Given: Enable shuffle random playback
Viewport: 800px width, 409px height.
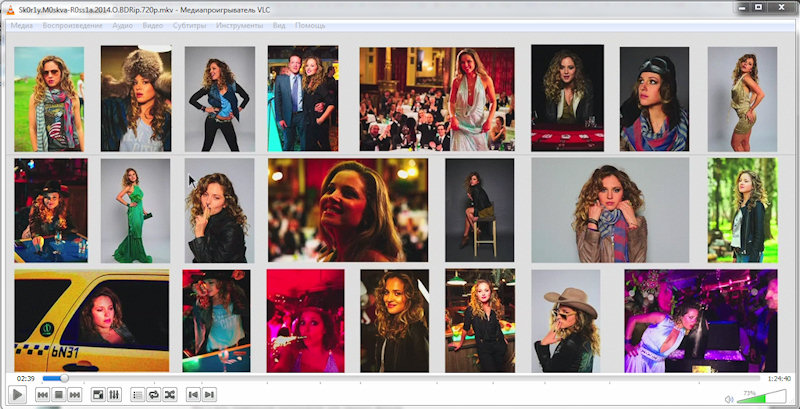Looking at the screenshot, I should 169,395.
